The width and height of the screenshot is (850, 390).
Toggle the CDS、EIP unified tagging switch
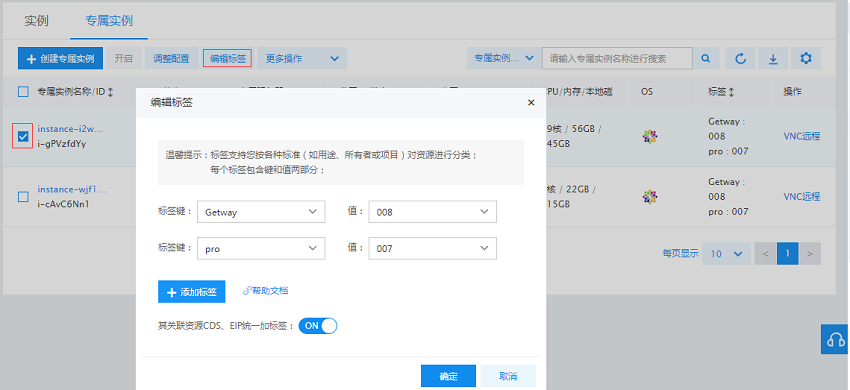[318, 325]
